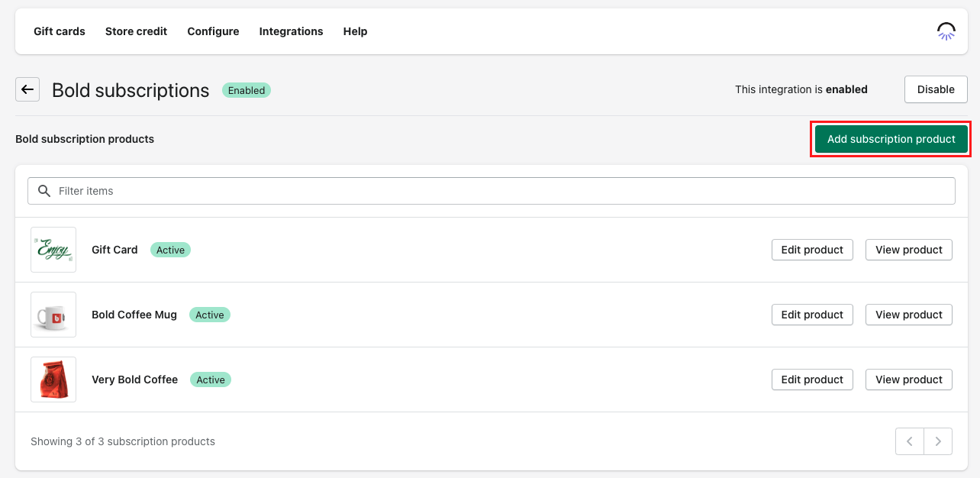
Task: Open the Gift Card product thumbnail
Action: 53,250
